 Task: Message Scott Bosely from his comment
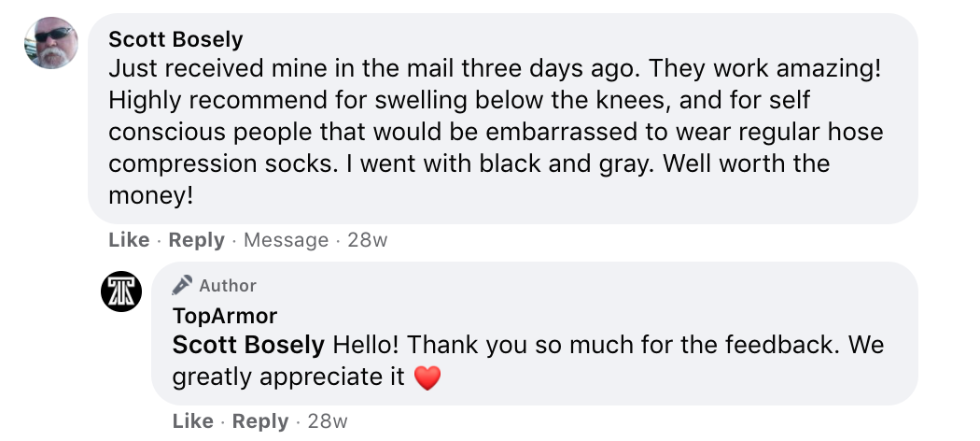pos(286,240)
